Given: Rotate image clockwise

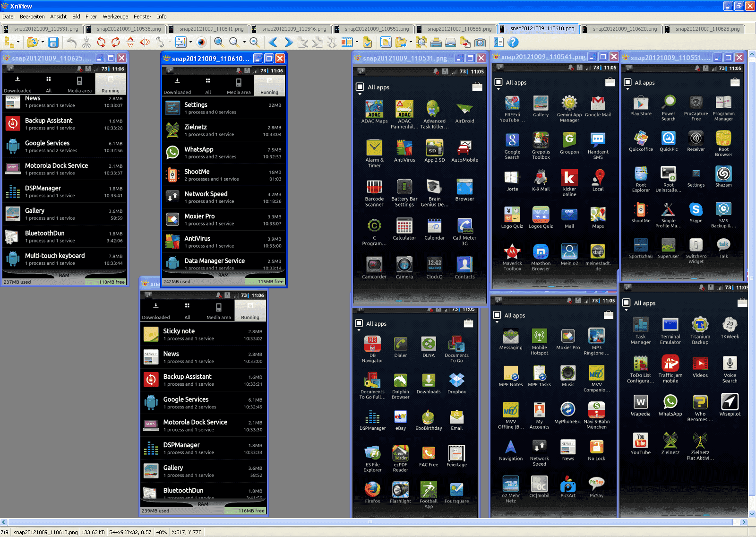Looking at the screenshot, I should coord(116,43).
